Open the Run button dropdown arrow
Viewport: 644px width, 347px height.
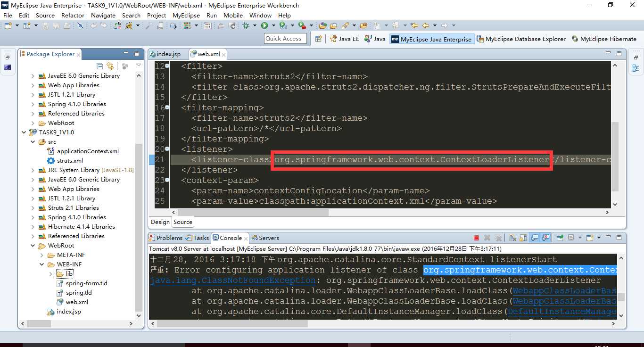coord(273,25)
